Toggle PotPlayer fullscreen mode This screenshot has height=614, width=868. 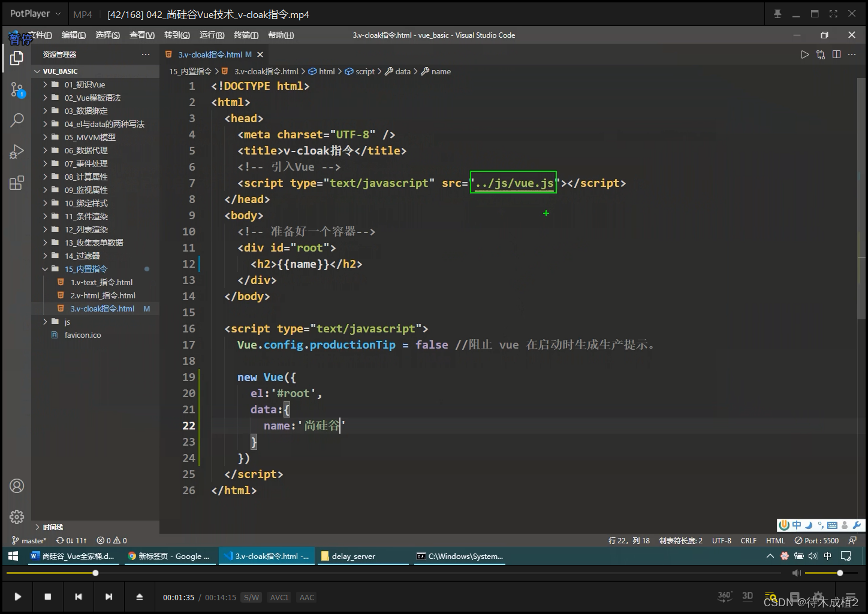pos(833,14)
